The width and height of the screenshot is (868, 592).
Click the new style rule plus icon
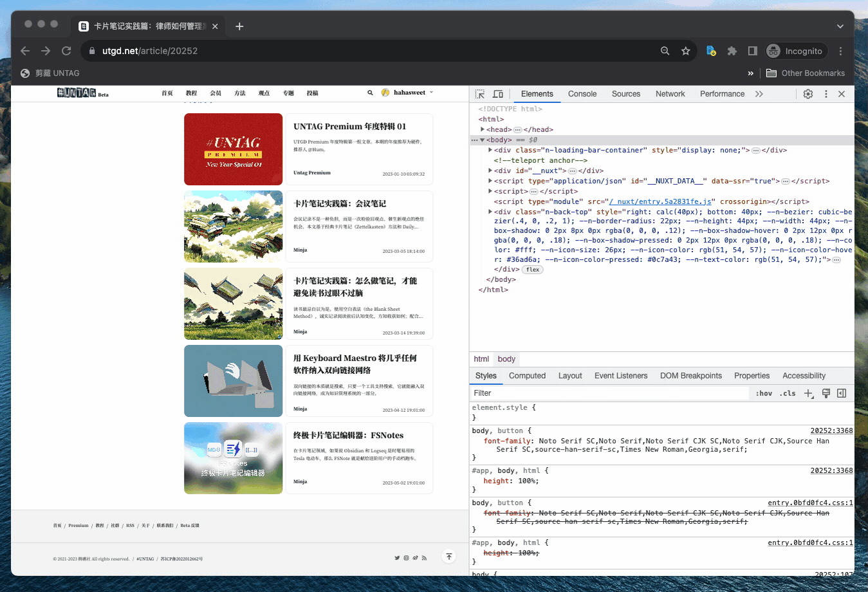point(809,393)
